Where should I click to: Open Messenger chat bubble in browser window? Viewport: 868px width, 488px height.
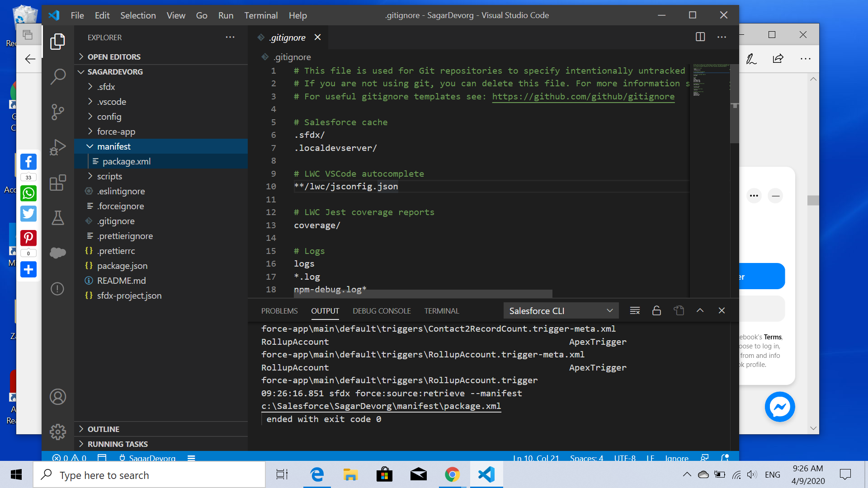click(x=780, y=407)
